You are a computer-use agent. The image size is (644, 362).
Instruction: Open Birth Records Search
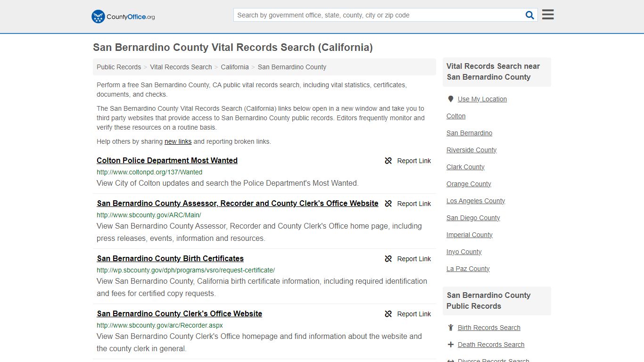pyautogui.click(x=489, y=328)
